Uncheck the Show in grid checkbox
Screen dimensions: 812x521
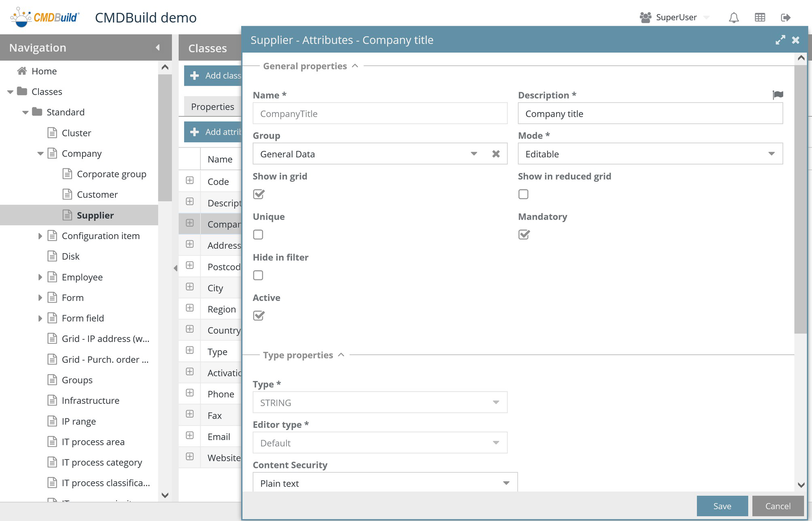[258, 194]
